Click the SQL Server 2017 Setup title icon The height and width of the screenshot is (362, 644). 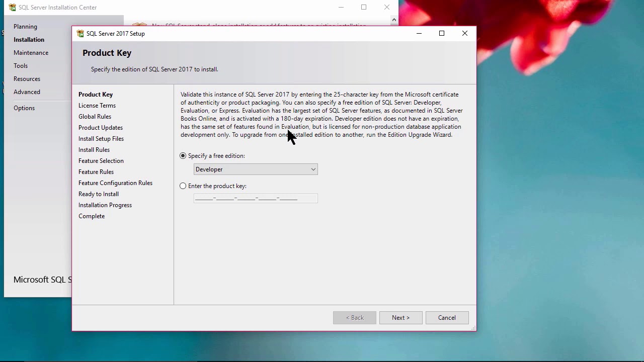[80, 34]
